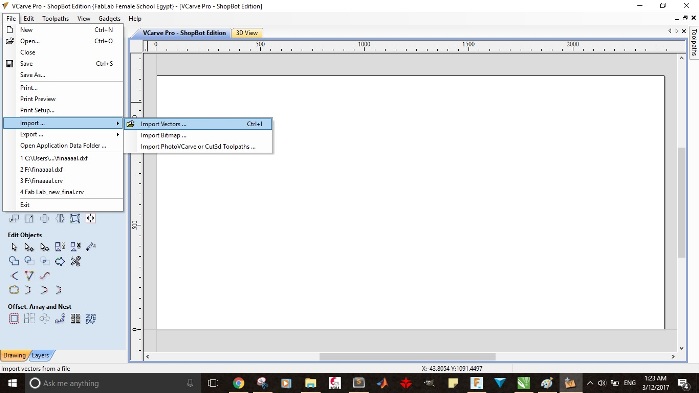The height and width of the screenshot is (393, 699).
Task: Open the second recent file in the list
Action: pos(63,169)
